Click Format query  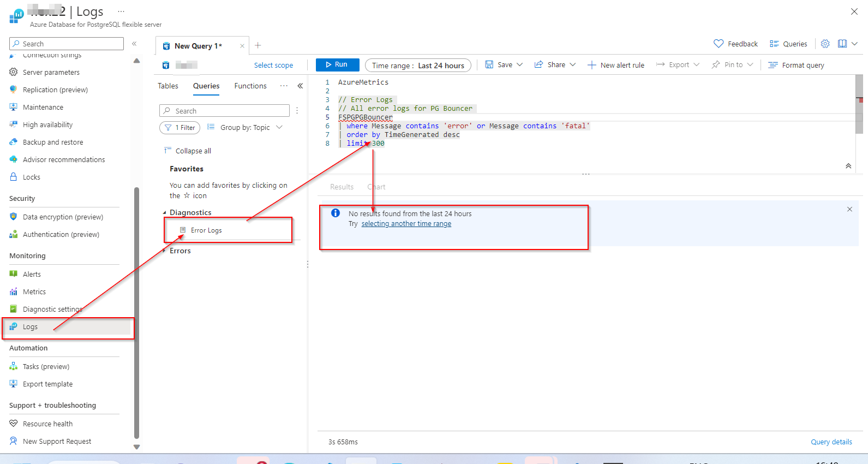[x=797, y=65]
